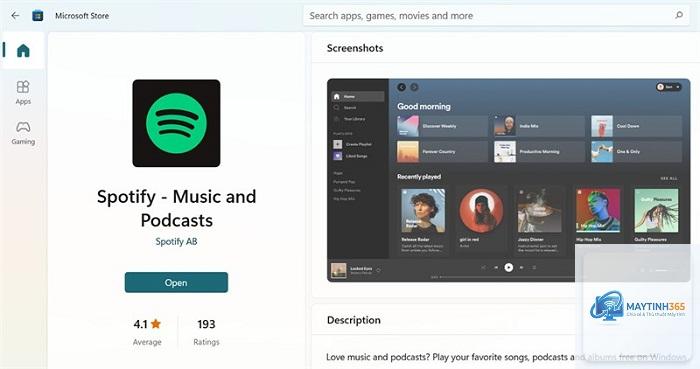Open the Gaming section in sidebar

[x=23, y=133]
